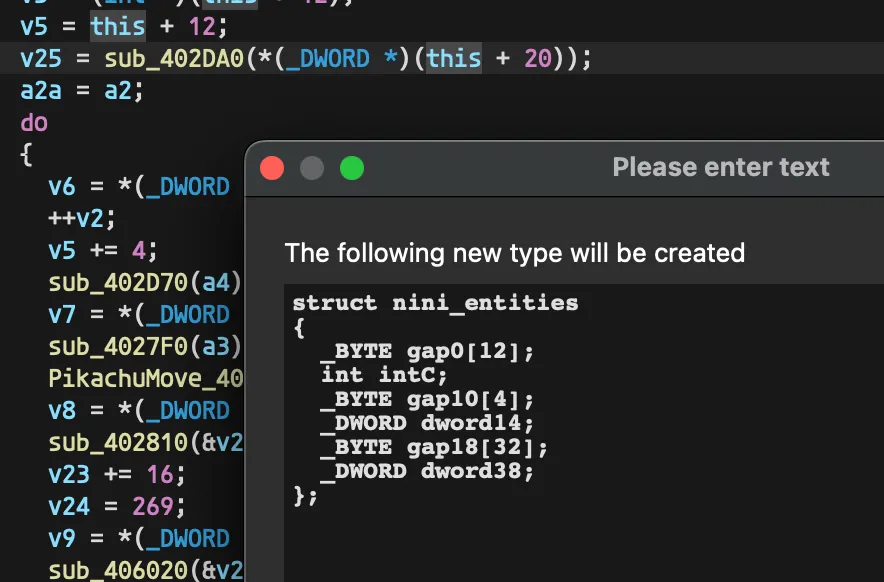Screen dimensions: 884x582
Task: Click the 'int intC;' line in struct
Action: [x=384, y=375]
